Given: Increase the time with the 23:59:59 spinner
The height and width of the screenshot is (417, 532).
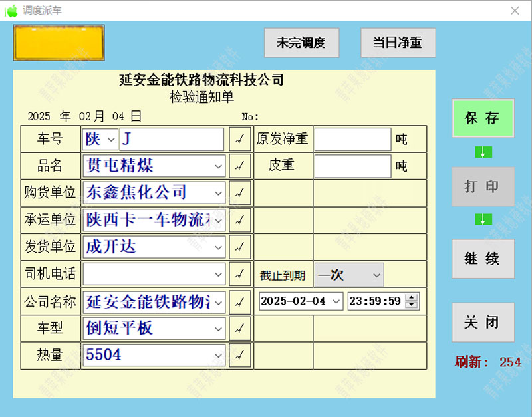Looking at the screenshot, I should (x=412, y=297).
